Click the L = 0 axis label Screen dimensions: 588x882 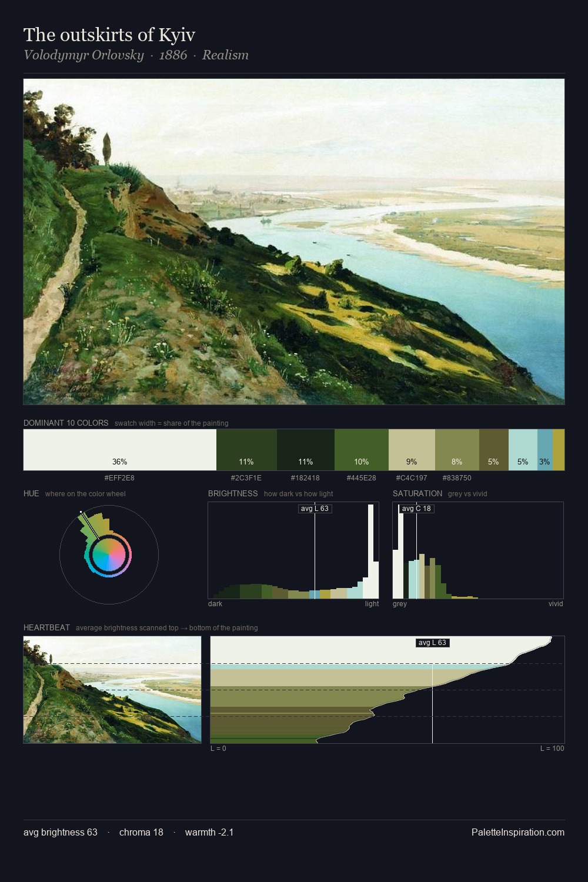(218, 749)
